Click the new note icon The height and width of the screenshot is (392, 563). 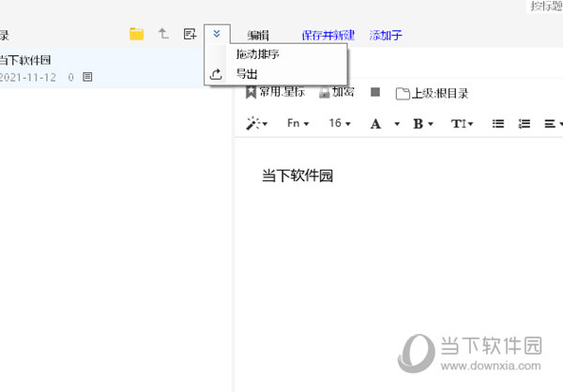[x=190, y=34]
